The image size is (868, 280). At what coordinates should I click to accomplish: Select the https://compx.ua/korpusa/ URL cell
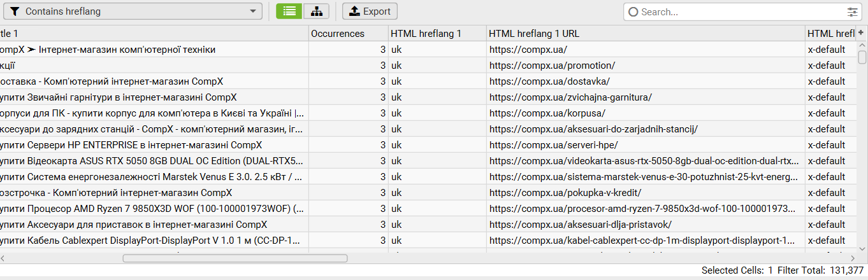(547, 113)
